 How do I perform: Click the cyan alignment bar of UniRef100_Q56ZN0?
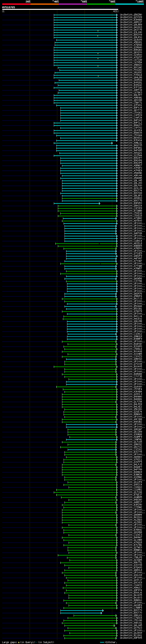coord(86,15)
